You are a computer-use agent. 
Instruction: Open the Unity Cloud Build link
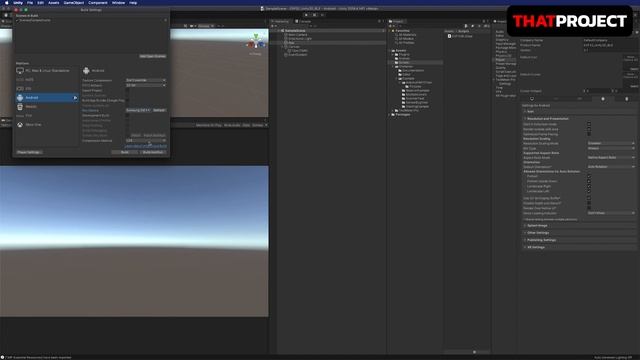coord(146,146)
